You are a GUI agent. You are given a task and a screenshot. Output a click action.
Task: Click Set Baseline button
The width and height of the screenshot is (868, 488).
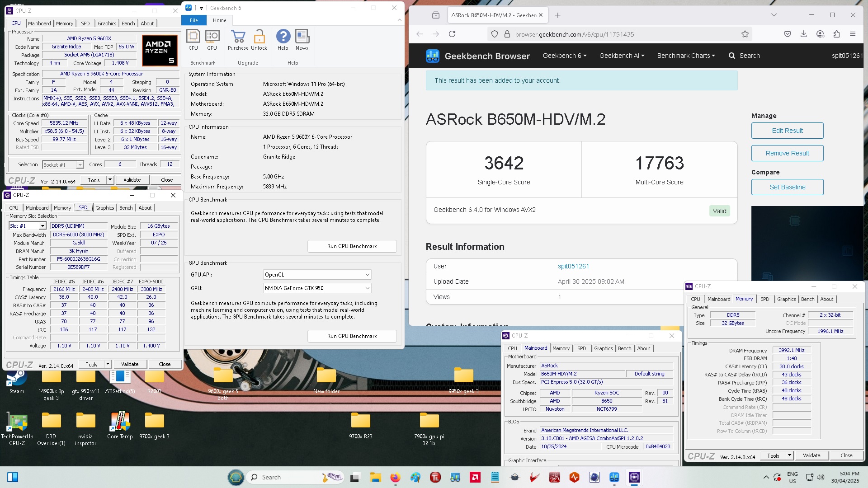coord(788,187)
